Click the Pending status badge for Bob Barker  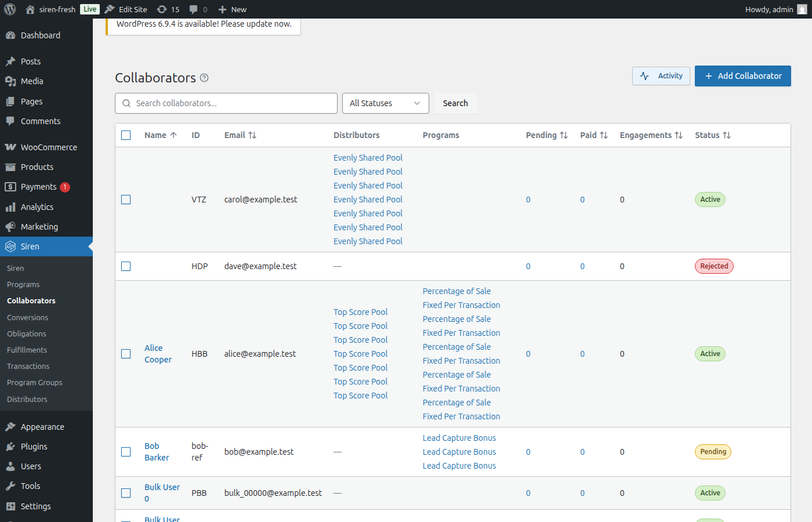[x=713, y=452]
